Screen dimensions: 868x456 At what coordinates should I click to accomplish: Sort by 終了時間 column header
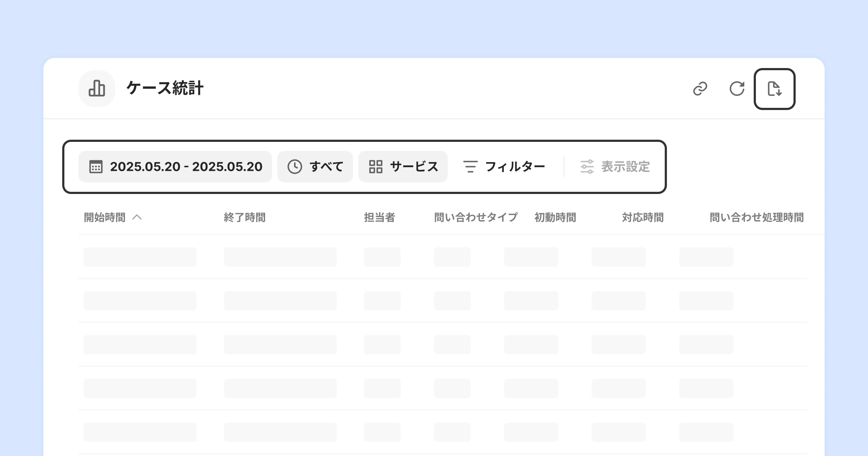pos(245,218)
